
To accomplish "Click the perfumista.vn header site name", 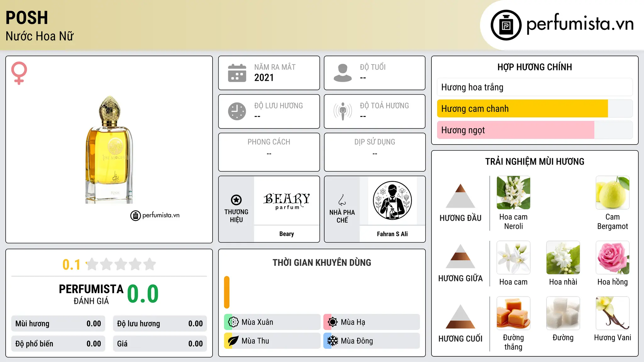I will click(x=580, y=24).
